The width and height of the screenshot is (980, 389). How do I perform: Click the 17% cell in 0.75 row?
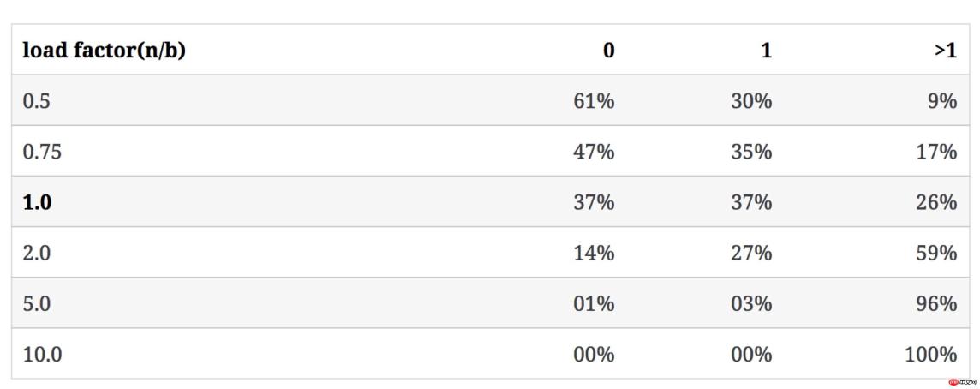click(936, 152)
